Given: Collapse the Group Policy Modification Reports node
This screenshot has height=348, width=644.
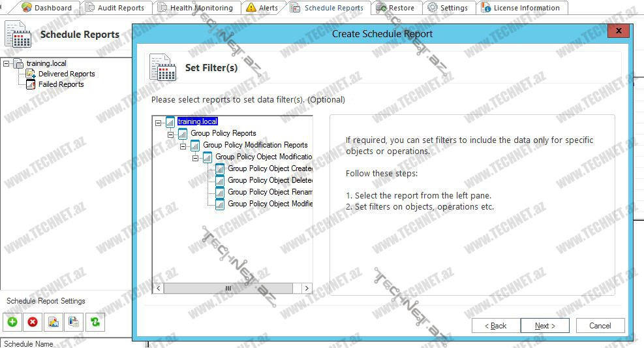Looking at the screenshot, I should 183,146.
